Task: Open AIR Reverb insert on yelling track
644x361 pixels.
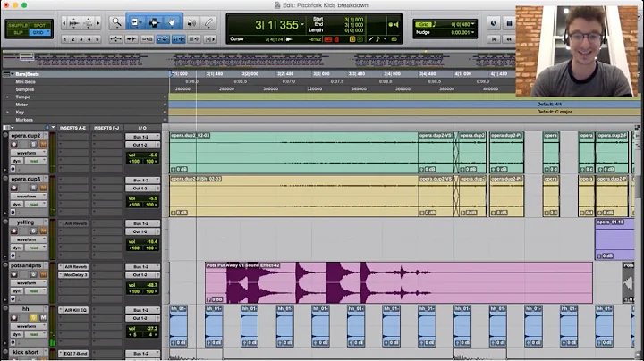Action: tap(76, 223)
